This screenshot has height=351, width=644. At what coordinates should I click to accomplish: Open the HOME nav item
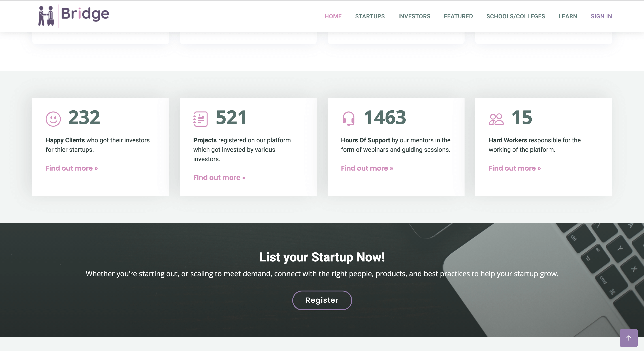coord(333,16)
